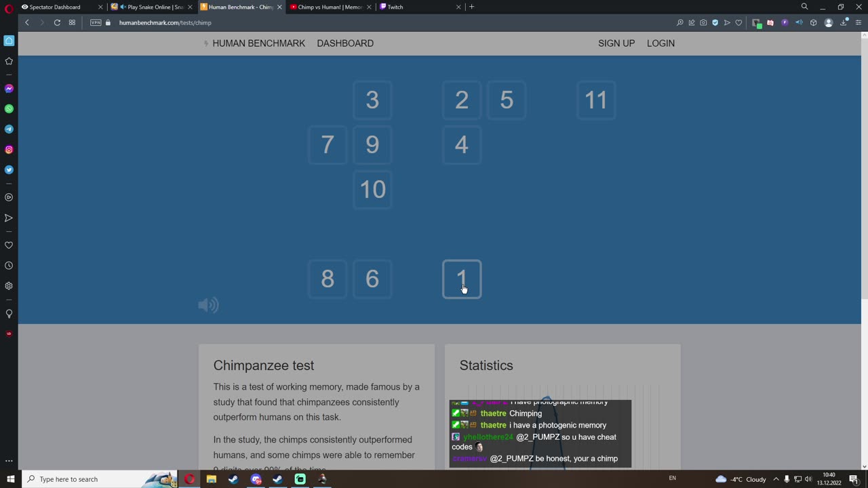Open Messenger in the Opera sidebar
The image size is (868, 488).
[x=9, y=89]
